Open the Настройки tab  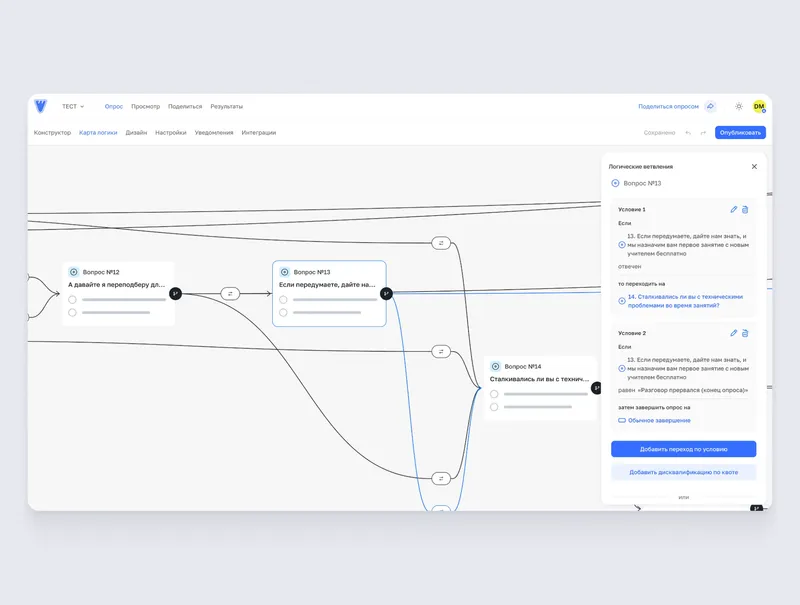tap(170, 133)
